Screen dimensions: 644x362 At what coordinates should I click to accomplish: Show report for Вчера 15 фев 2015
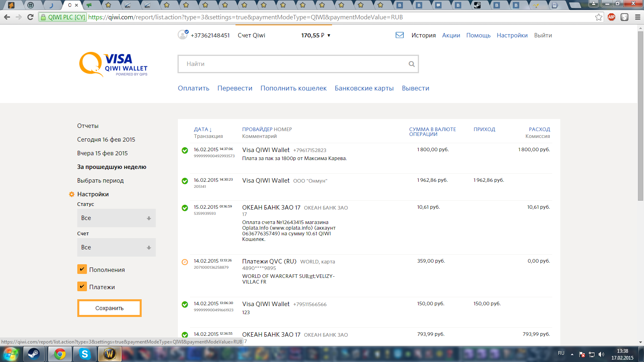tap(102, 153)
